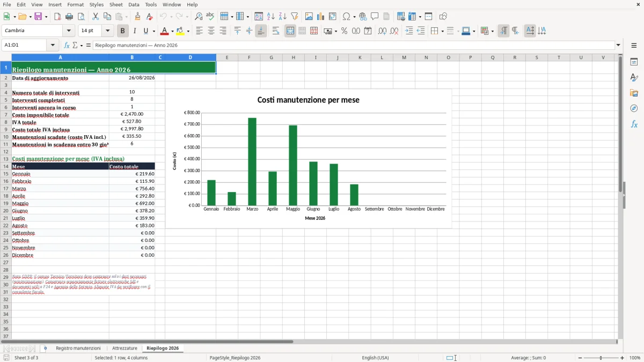644x362 pixels.
Task: Toggle Wrap Text button
Action: pyautogui.click(x=276, y=31)
